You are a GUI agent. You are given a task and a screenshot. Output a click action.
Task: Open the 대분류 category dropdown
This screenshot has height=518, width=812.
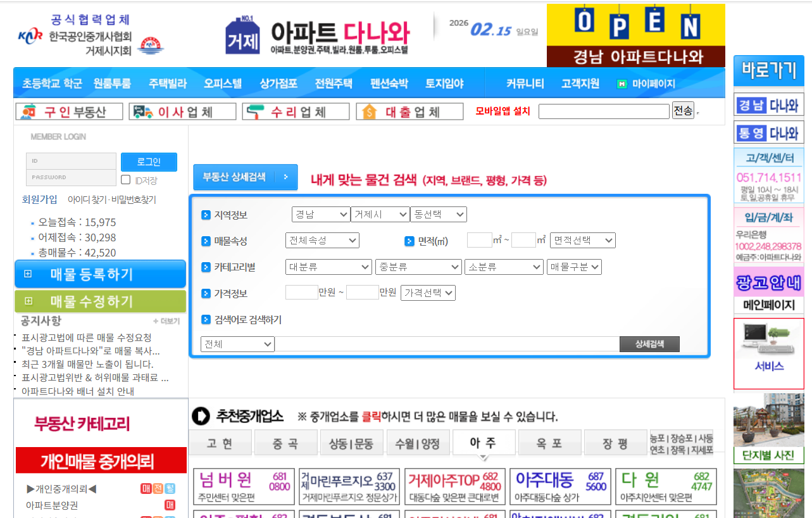328,267
